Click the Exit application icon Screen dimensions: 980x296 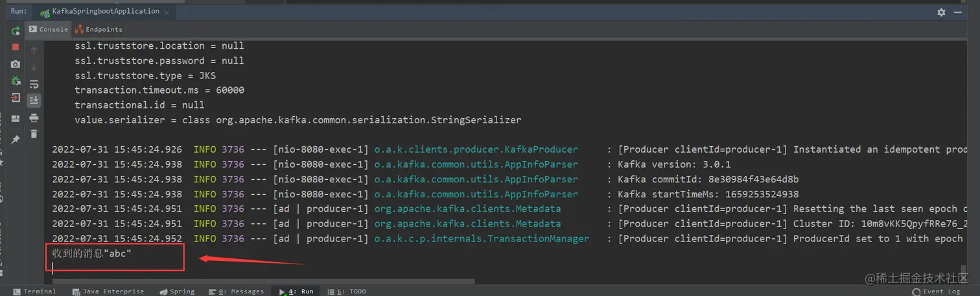point(16,98)
